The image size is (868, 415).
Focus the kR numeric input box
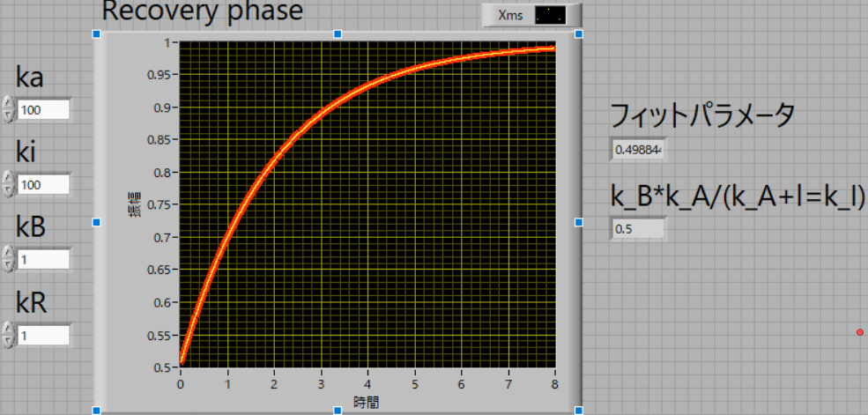[x=42, y=336]
